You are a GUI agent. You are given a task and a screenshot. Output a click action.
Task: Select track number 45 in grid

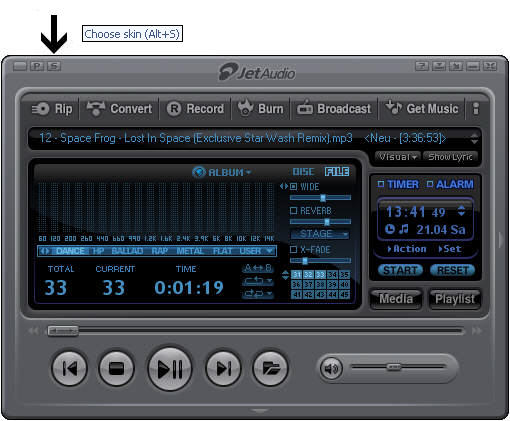point(344,294)
